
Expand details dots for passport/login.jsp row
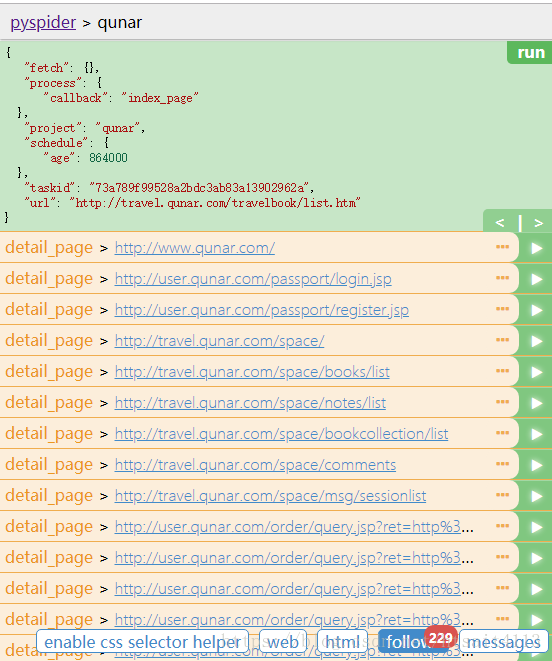point(502,278)
